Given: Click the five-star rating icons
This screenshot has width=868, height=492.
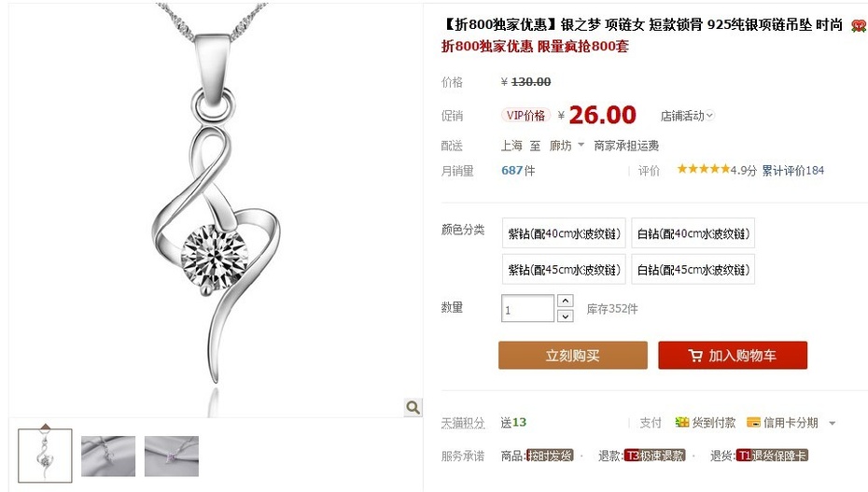Looking at the screenshot, I should click(703, 169).
